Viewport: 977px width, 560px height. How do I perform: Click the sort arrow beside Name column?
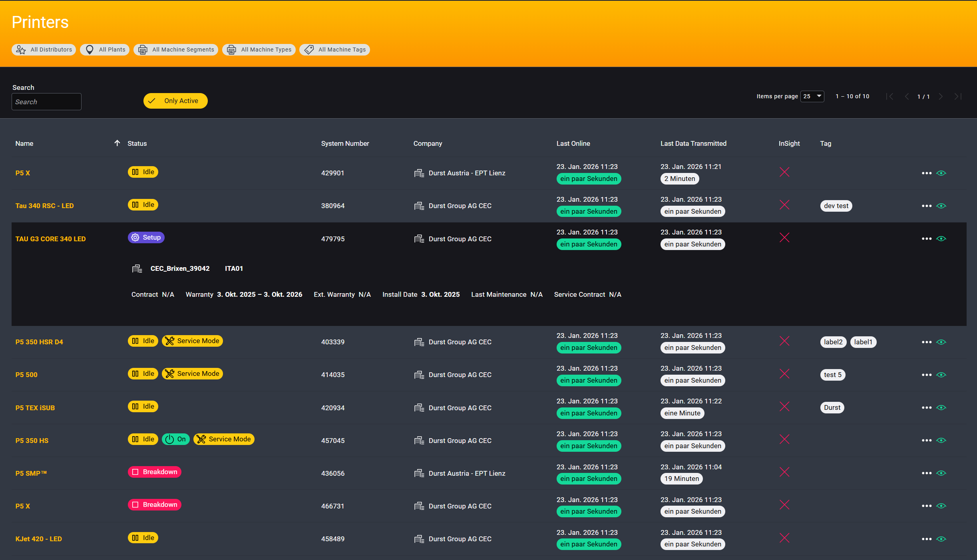point(117,143)
